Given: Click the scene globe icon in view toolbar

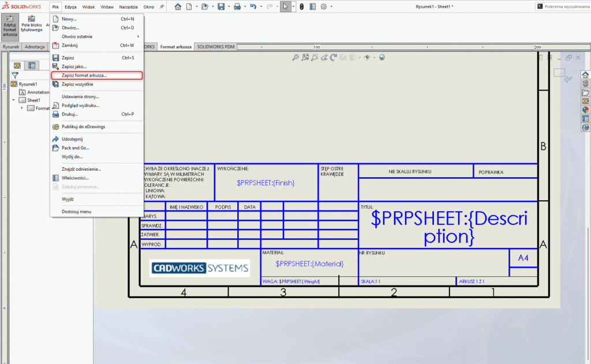Looking at the screenshot, I should (x=382, y=57).
